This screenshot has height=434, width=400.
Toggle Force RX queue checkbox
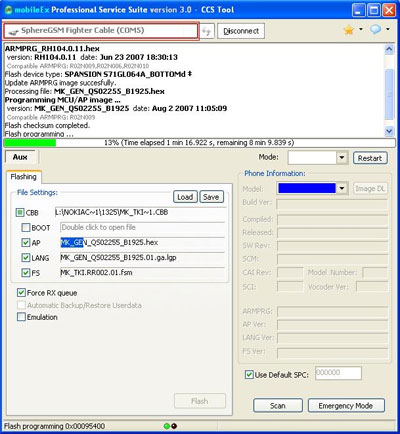[x=21, y=293]
